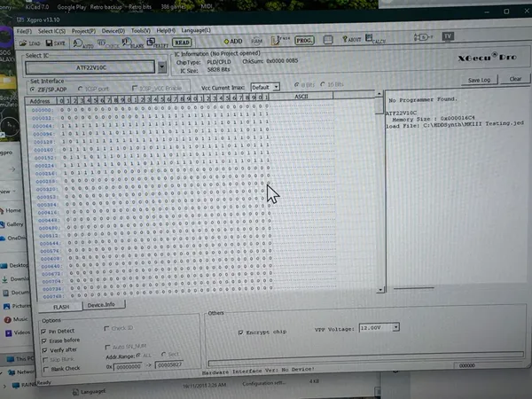
Task: Switch to the FLASH tab
Action: (61, 307)
